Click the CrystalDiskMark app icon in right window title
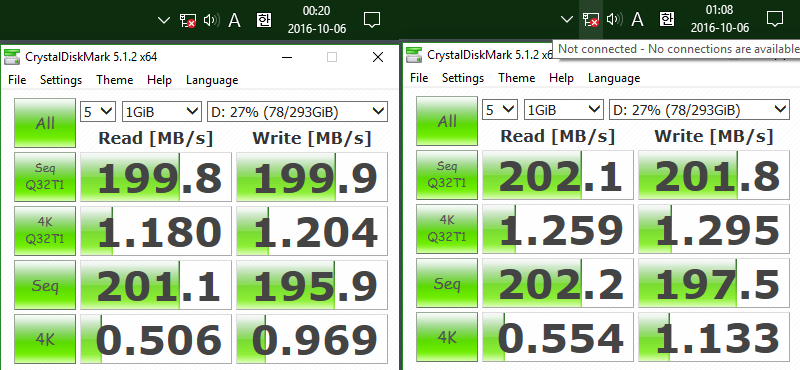The width and height of the screenshot is (800, 370). tap(414, 55)
